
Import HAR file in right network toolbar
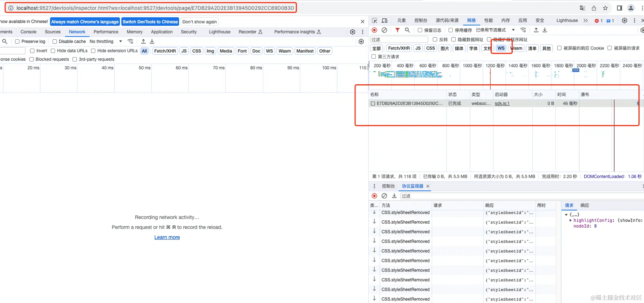click(536, 30)
